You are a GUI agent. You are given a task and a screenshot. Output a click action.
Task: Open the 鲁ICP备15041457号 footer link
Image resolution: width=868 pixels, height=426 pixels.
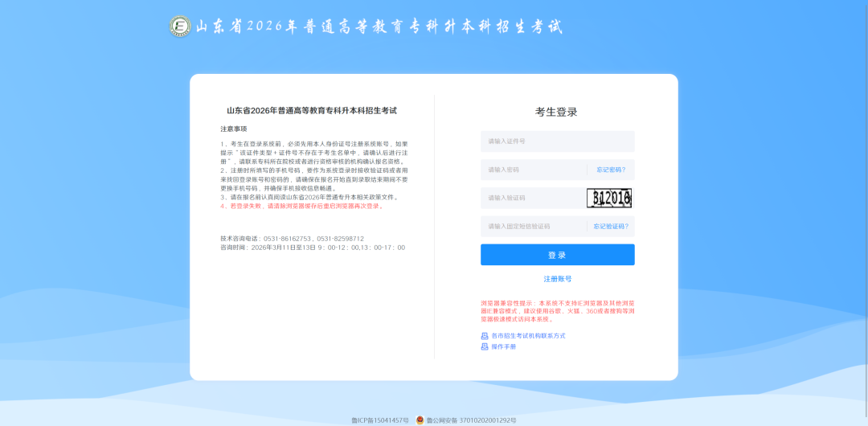tap(380, 420)
